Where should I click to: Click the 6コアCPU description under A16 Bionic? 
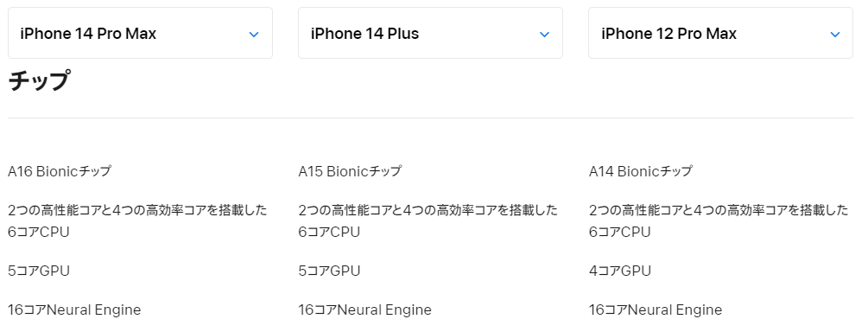tap(137, 220)
